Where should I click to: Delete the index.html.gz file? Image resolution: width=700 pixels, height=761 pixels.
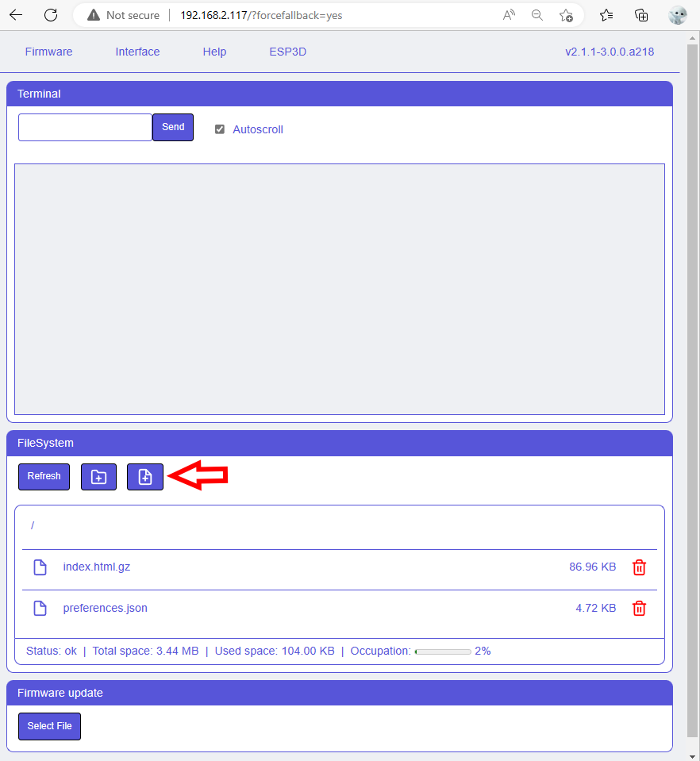pos(639,567)
